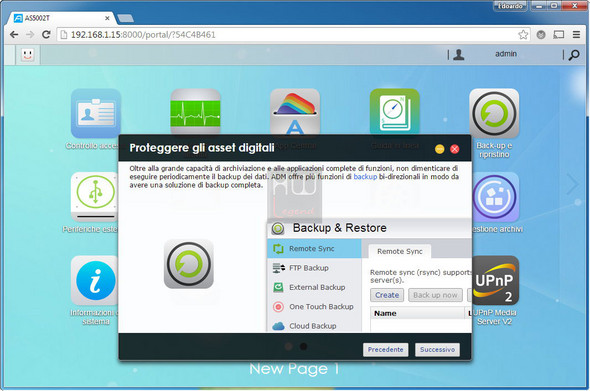Image resolution: width=590 pixels, height=391 pixels.
Task: Open the admin user menu
Action: coord(505,54)
